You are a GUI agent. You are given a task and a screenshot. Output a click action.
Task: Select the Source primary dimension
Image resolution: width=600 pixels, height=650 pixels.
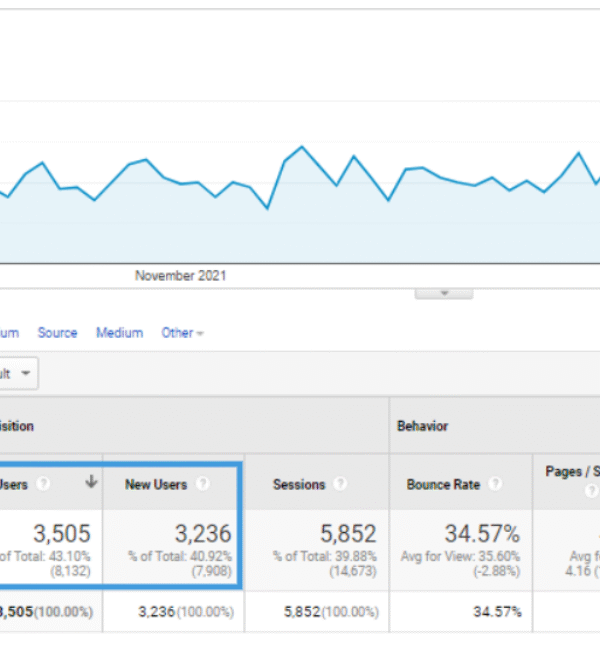click(x=57, y=333)
